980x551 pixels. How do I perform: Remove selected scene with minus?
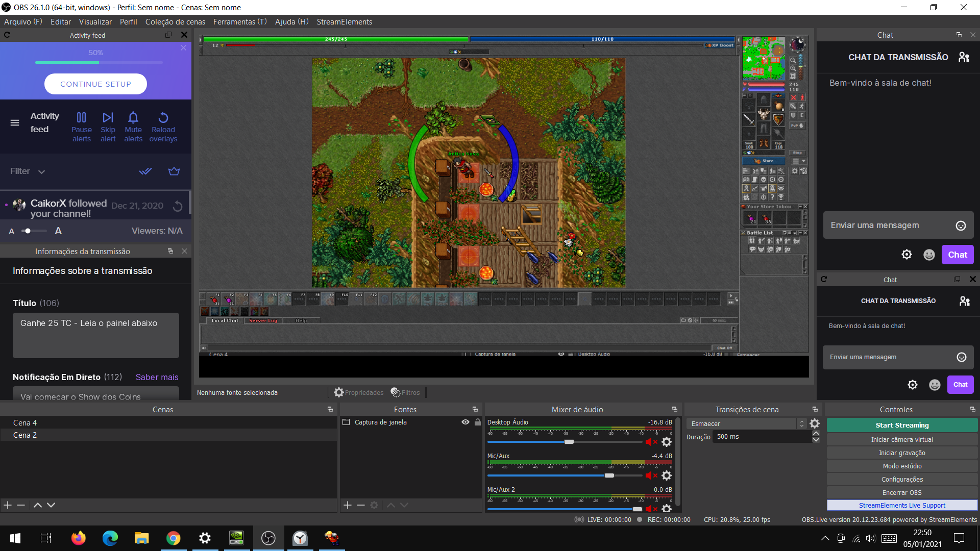point(21,505)
